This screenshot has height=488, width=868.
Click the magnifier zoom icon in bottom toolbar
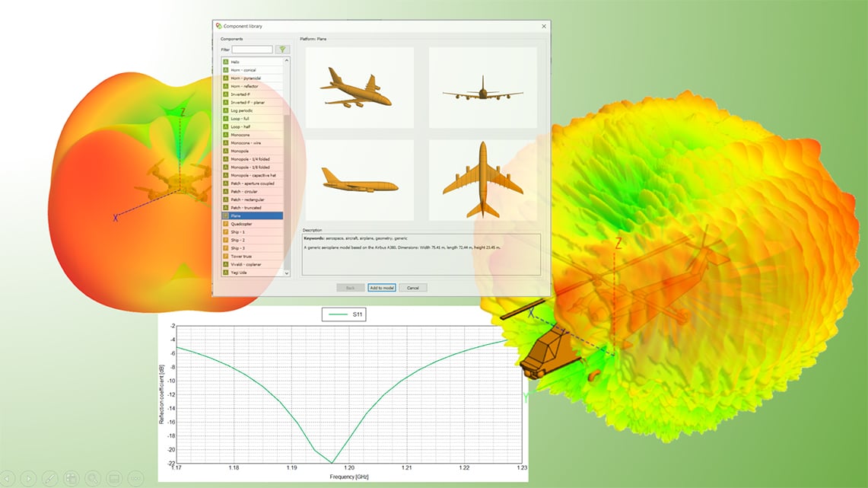tap(94, 477)
